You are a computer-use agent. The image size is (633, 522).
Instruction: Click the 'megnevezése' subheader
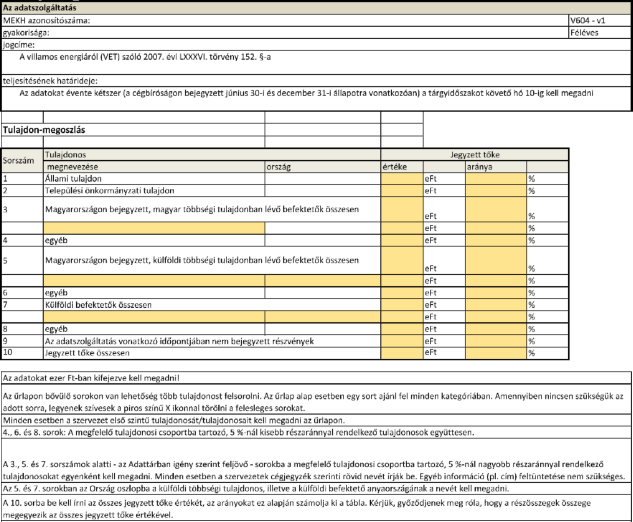(x=154, y=167)
